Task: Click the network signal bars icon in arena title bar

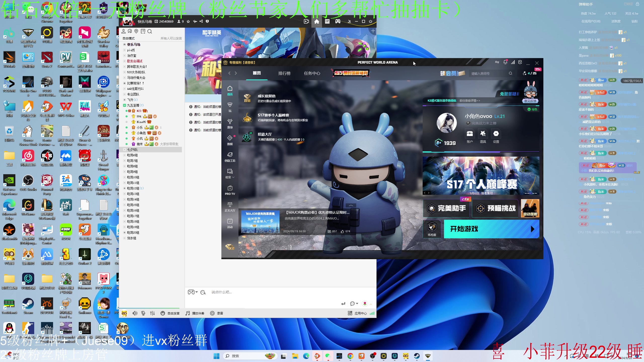Action: pos(513,62)
